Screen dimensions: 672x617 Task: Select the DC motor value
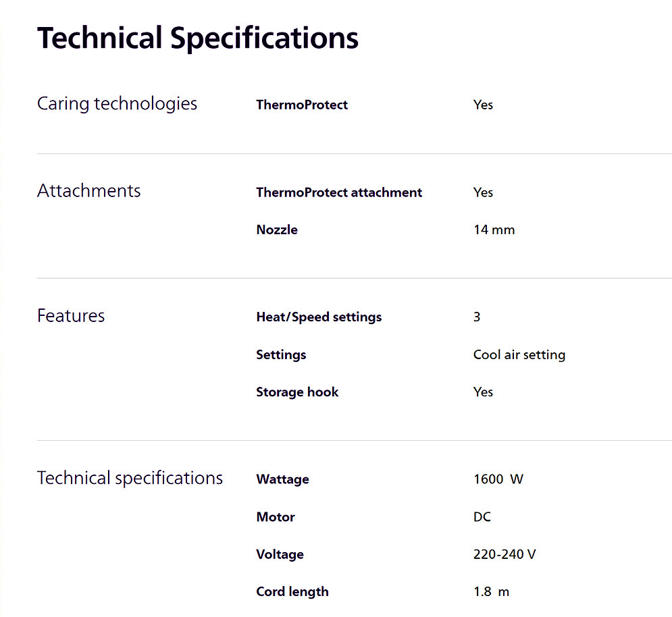(x=482, y=517)
